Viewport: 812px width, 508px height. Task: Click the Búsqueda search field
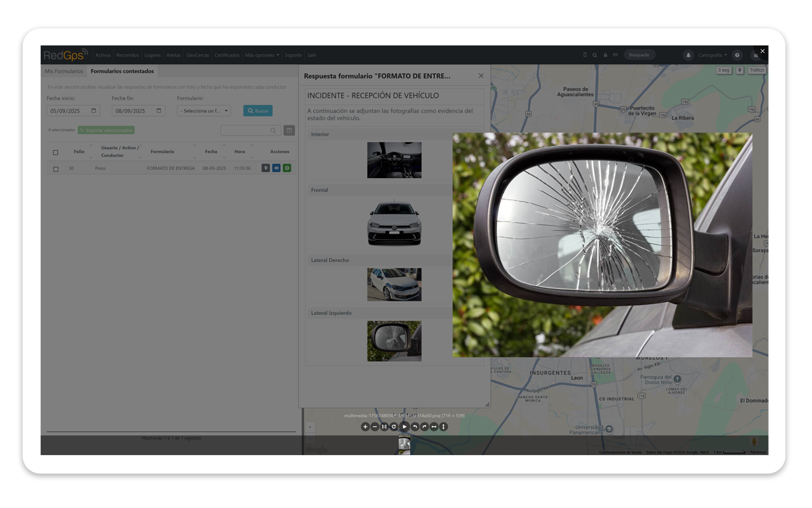click(639, 55)
